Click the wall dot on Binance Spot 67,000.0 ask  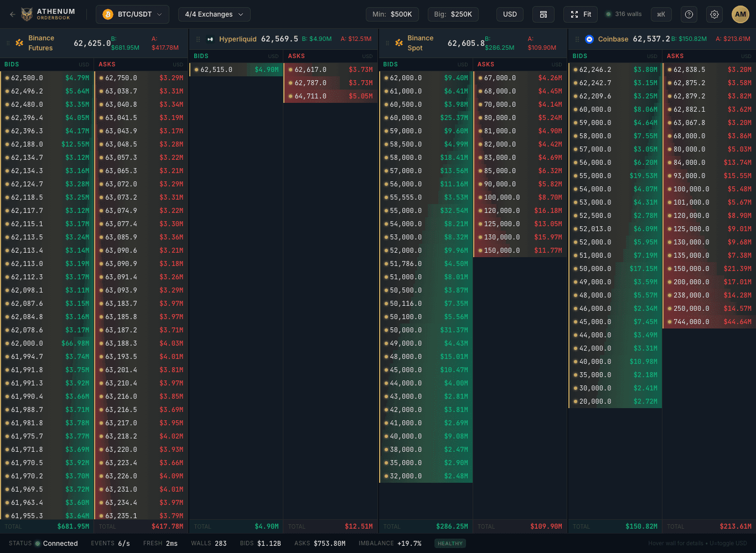480,78
